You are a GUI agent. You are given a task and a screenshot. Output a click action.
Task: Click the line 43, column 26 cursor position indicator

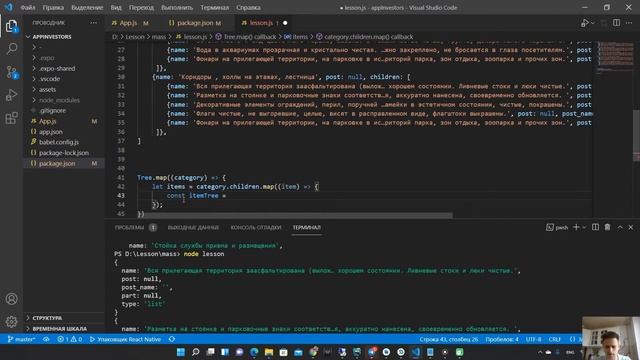click(449, 339)
